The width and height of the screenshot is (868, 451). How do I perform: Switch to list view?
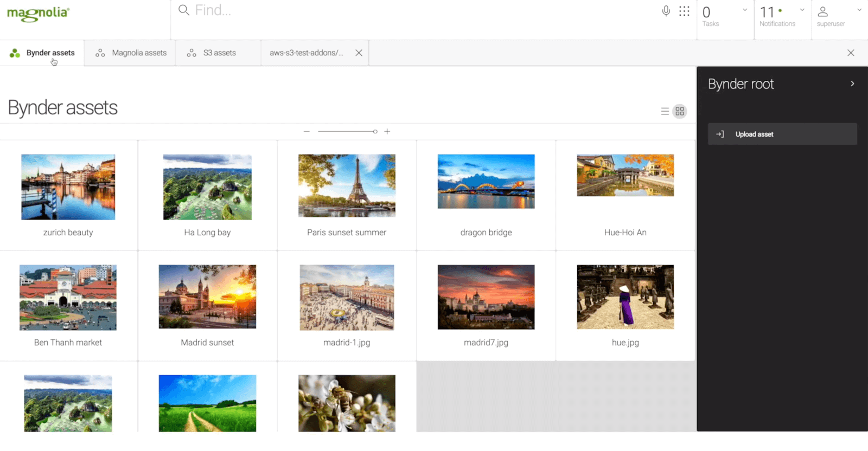click(x=665, y=112)
